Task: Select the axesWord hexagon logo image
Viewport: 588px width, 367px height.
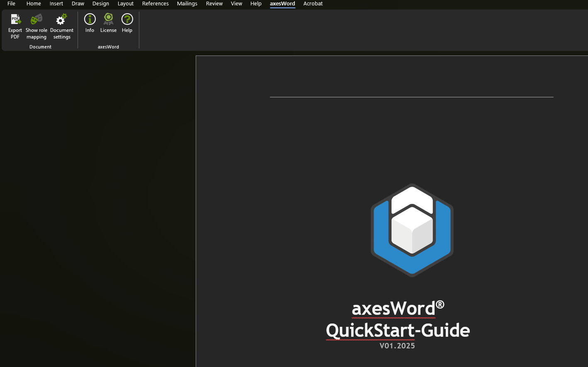Action: click(x=412, y=229)
